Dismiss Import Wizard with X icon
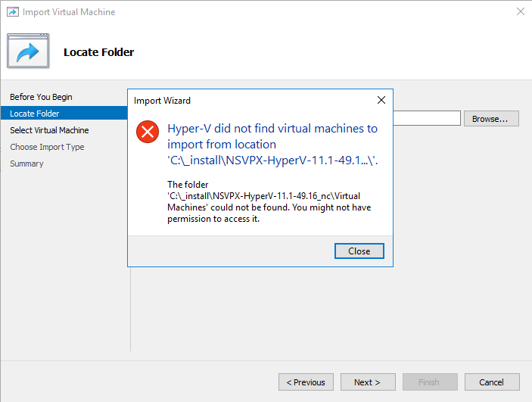This screenshot has width=532, height=402. tap(381, 100)
